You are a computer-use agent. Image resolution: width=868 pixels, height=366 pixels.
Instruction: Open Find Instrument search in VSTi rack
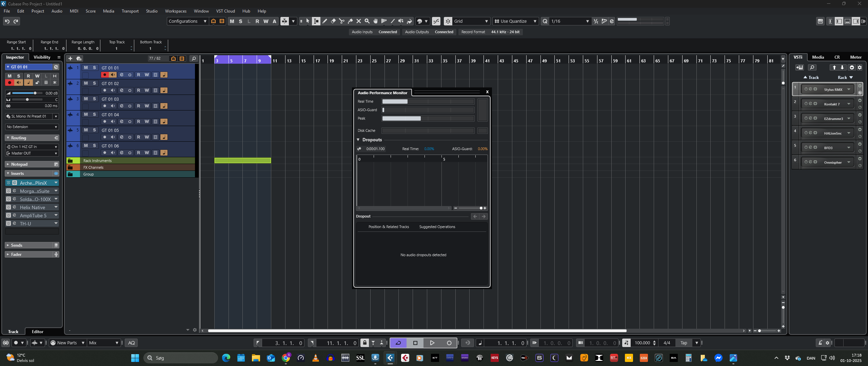point(812,67)
